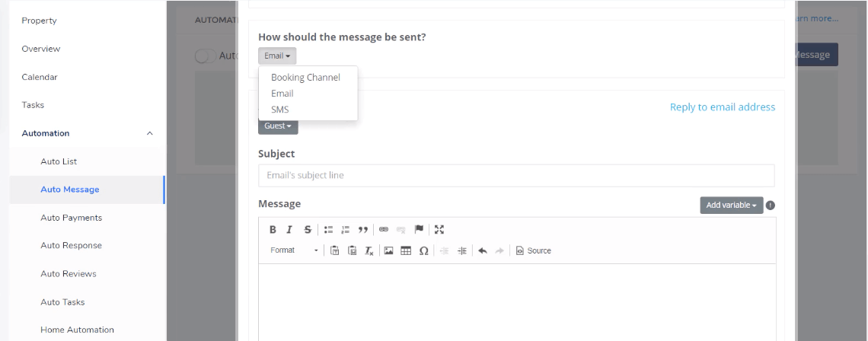Go to Auto Payments page

(x=72, y=218)
